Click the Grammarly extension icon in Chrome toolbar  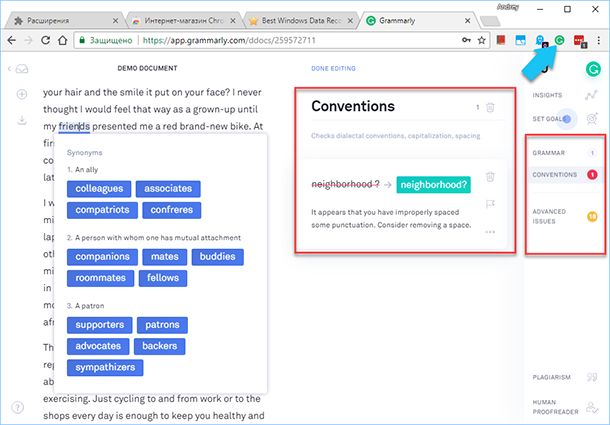tap(560, 41)
